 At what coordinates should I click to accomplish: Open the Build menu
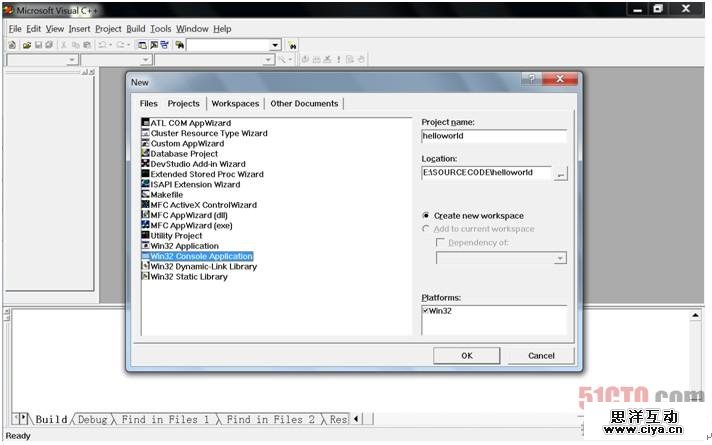[x=136, y=29]
